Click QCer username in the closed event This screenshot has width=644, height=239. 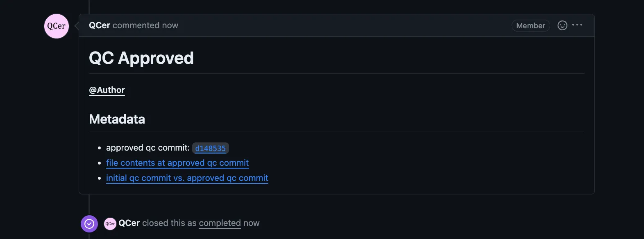129,223
